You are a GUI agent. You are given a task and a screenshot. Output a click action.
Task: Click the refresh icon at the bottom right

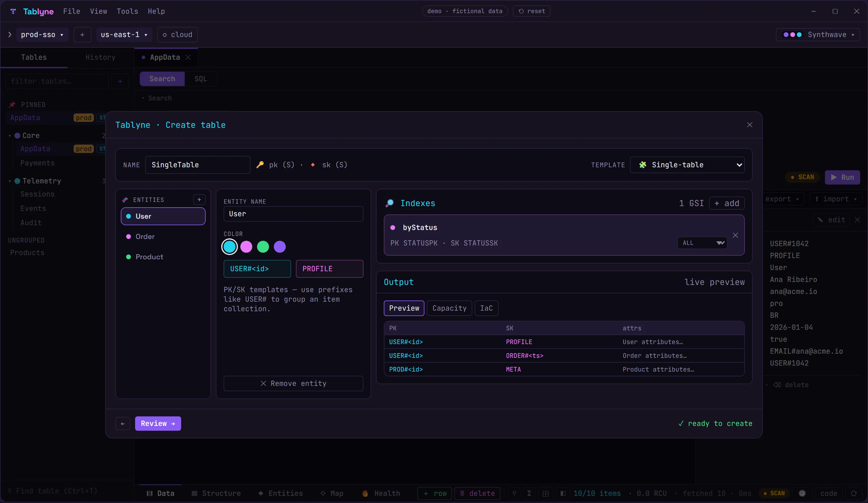pyautogui.click(x=854, y=493)
